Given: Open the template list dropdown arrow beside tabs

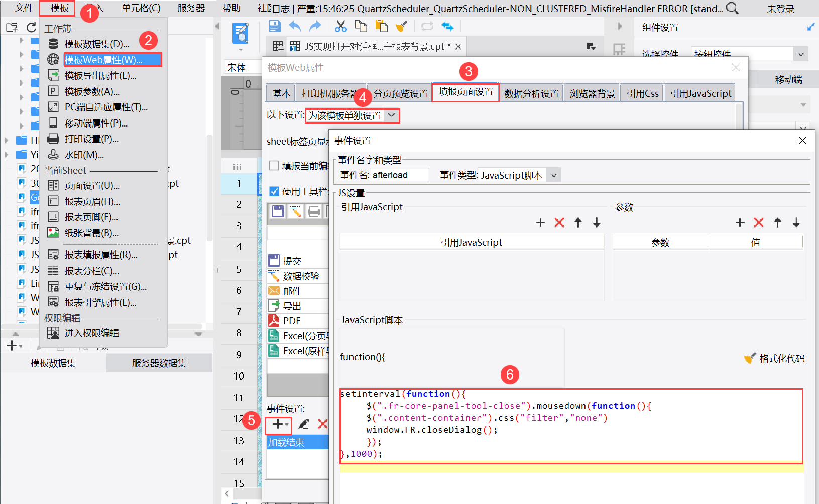Looking at the screenshot, I should point(591,46).
